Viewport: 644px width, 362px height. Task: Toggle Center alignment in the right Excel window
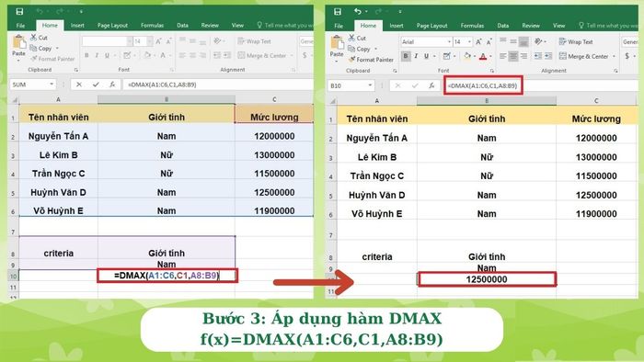513,56
